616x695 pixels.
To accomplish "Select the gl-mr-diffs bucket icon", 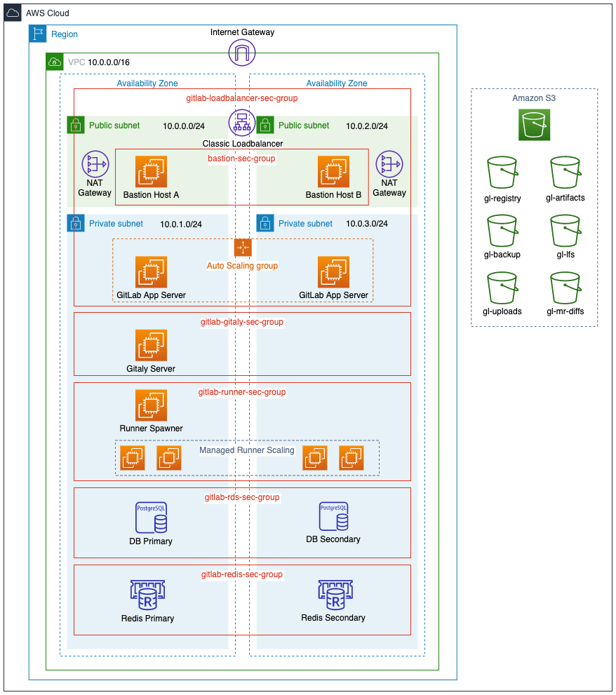I will (x=565, y=288).
